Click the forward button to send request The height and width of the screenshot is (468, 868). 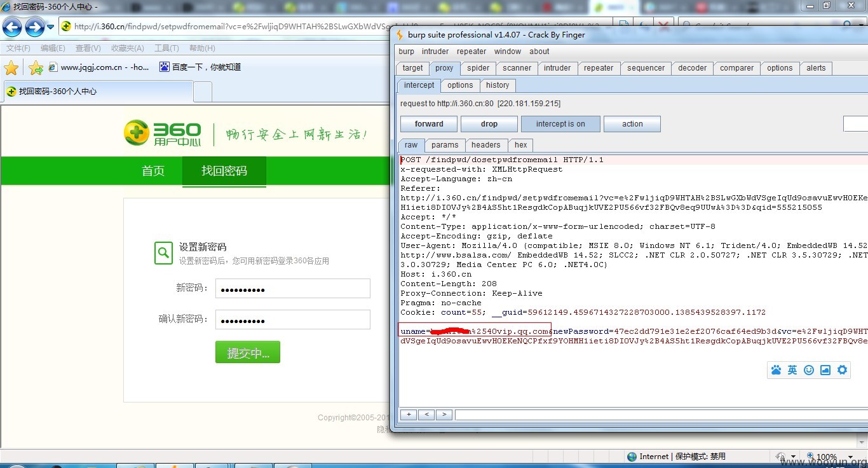click(429, 124)
